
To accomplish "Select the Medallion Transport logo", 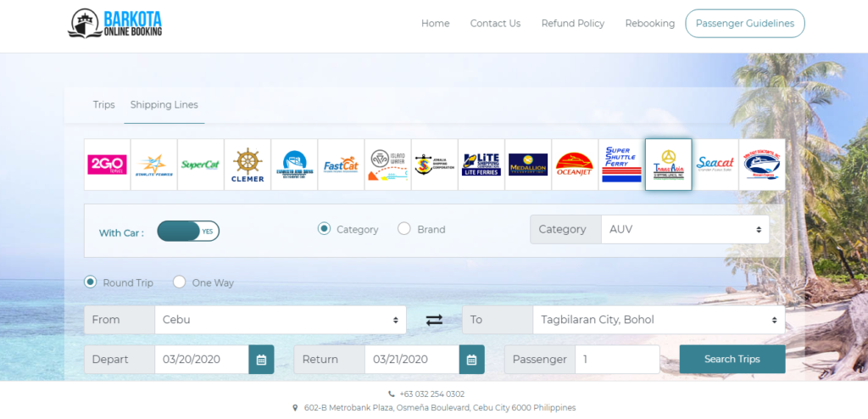I will [528, 165].
